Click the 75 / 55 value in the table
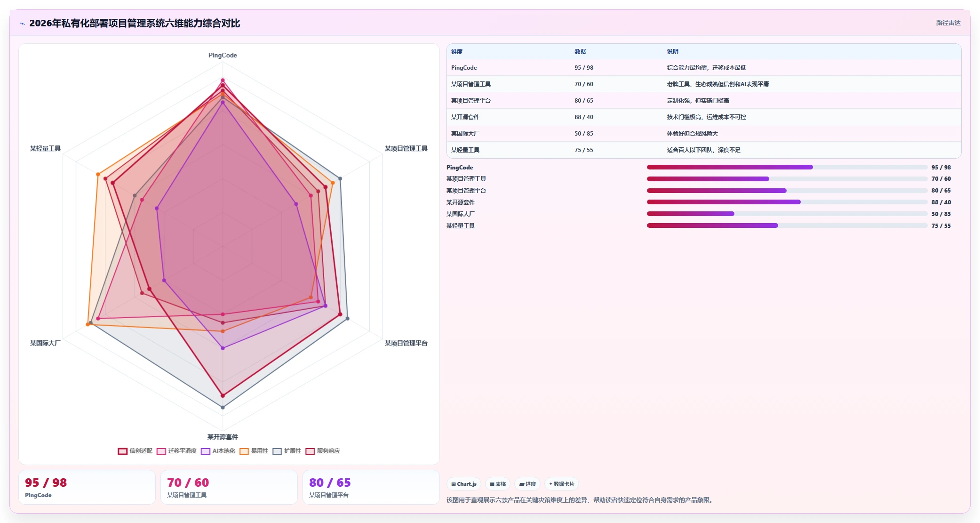980x523 pixels. click(x=584, y=150)
